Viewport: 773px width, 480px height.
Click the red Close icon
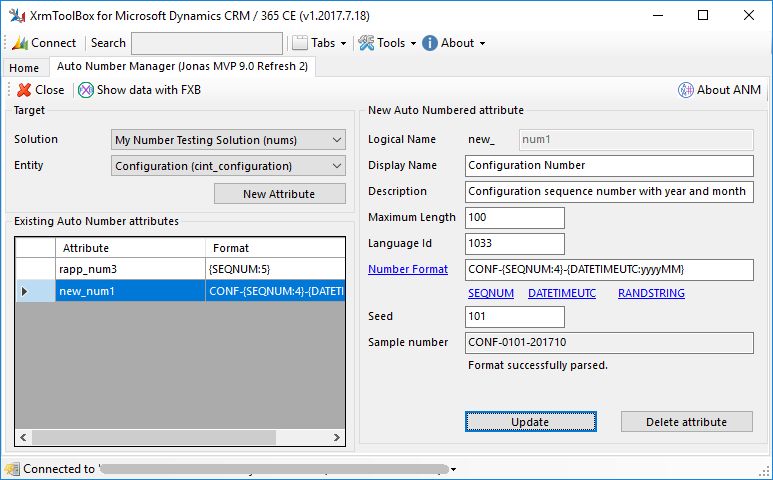coord(25,90)
